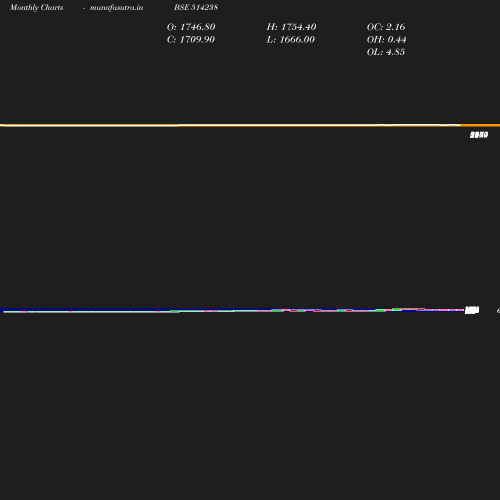Click the close price C: 1709.90

[x=191, y=39]
